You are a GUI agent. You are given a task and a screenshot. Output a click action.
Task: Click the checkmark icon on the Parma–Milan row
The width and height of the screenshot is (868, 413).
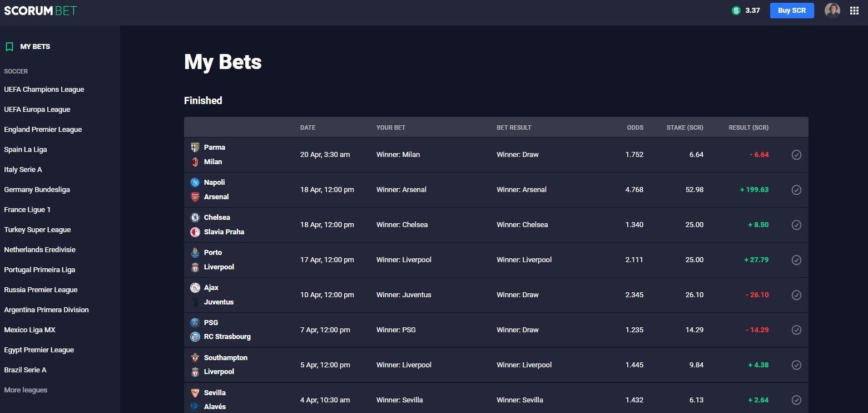click(796, 155)
